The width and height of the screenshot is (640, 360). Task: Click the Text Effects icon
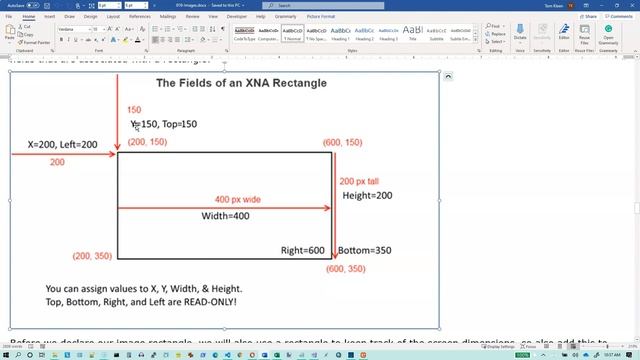(113, 40)
